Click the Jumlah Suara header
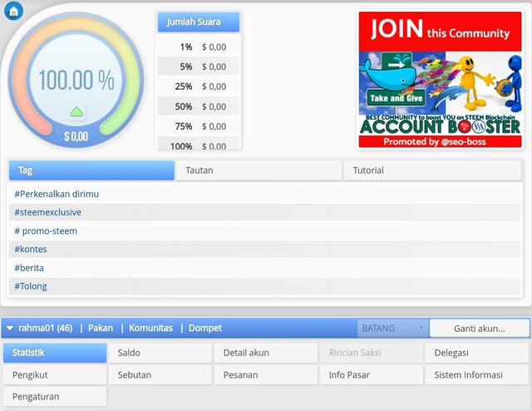Image resolution: width=532 pixels, height=411 pixels. pyautogui.click(x=199, y=22)
